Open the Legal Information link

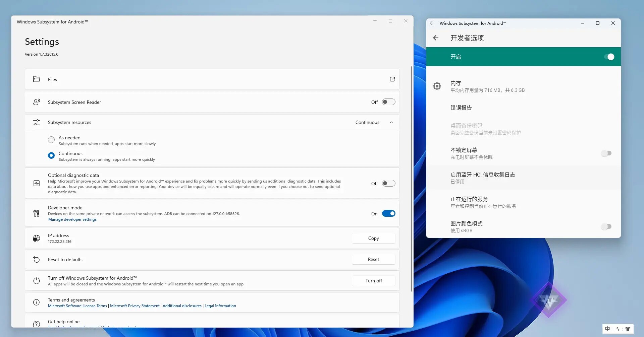tap(220, 306)
